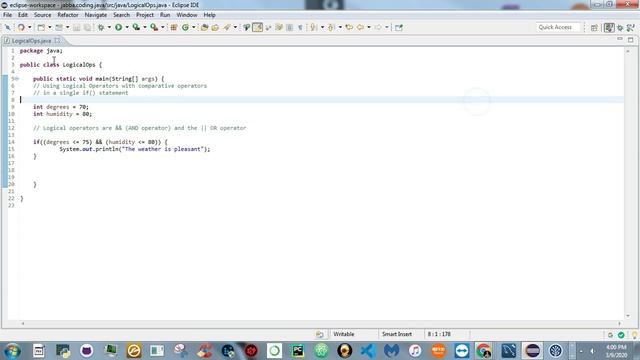Open the Run menu

tap(165, 15)
